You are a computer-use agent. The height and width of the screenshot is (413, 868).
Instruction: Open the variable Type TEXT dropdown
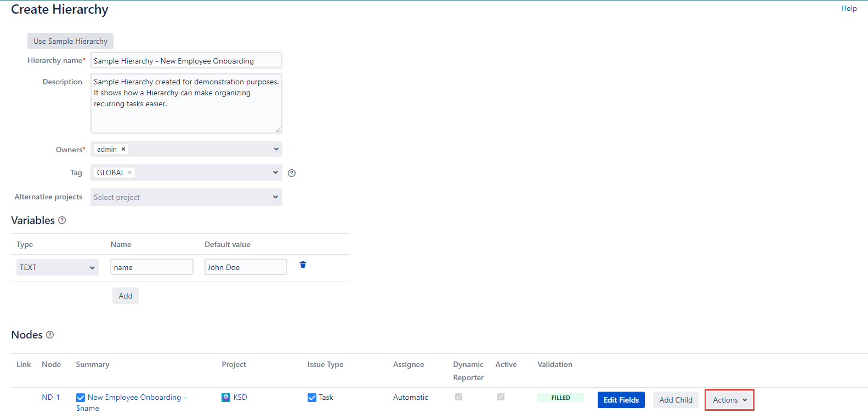click(58, 267)
